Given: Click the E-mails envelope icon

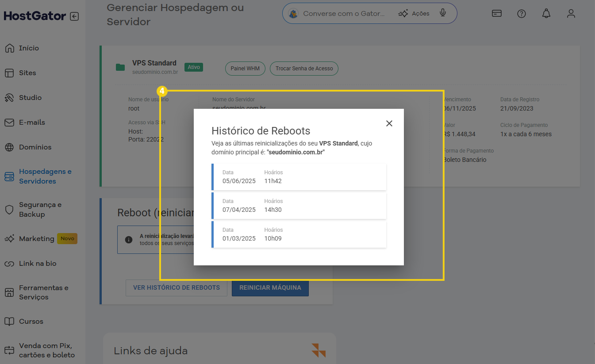Looking at the screenshot, I should (9, 123).
